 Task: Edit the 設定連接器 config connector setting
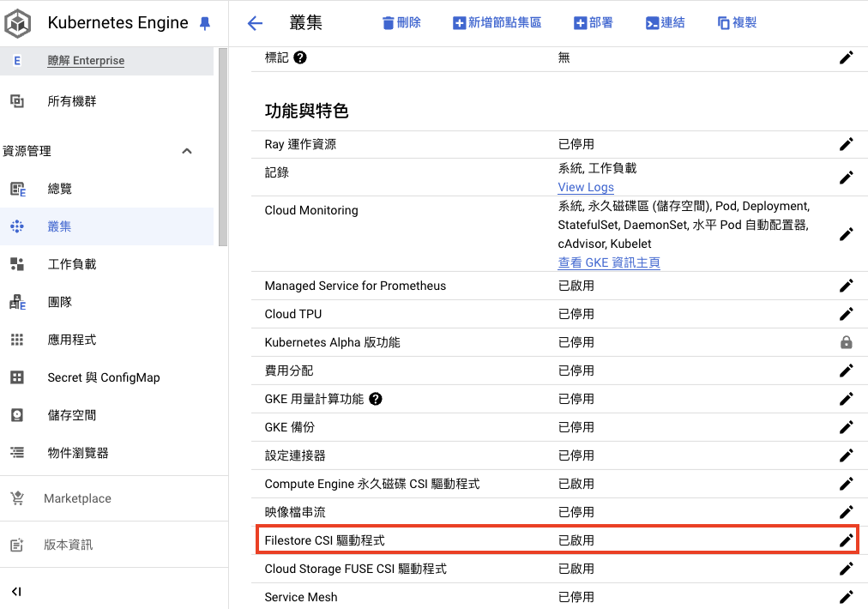click(x=846, y=455)
